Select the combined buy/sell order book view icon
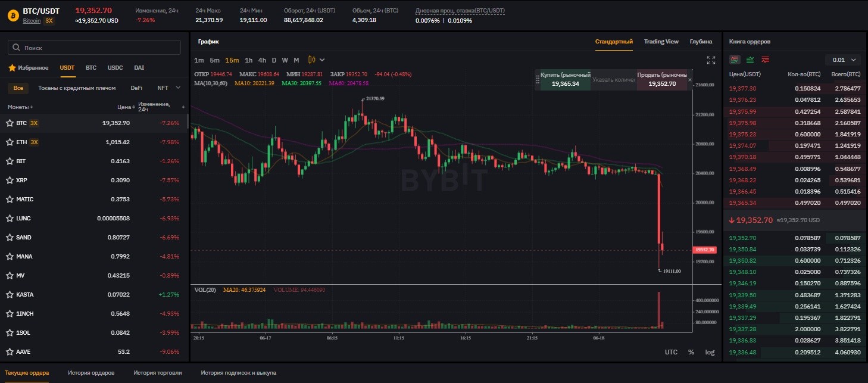Image resolution: width=868 pixels, height=383 pixels. pyautogui.click(x=735, y=60)
